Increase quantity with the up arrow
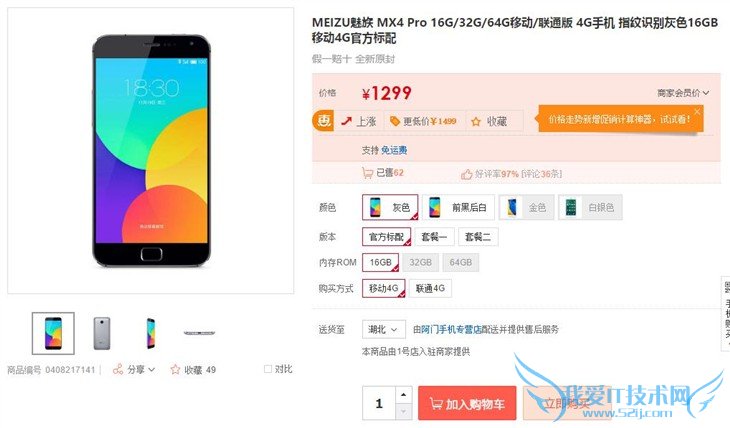Screen dimensions: 730x428 pos(403,395)
